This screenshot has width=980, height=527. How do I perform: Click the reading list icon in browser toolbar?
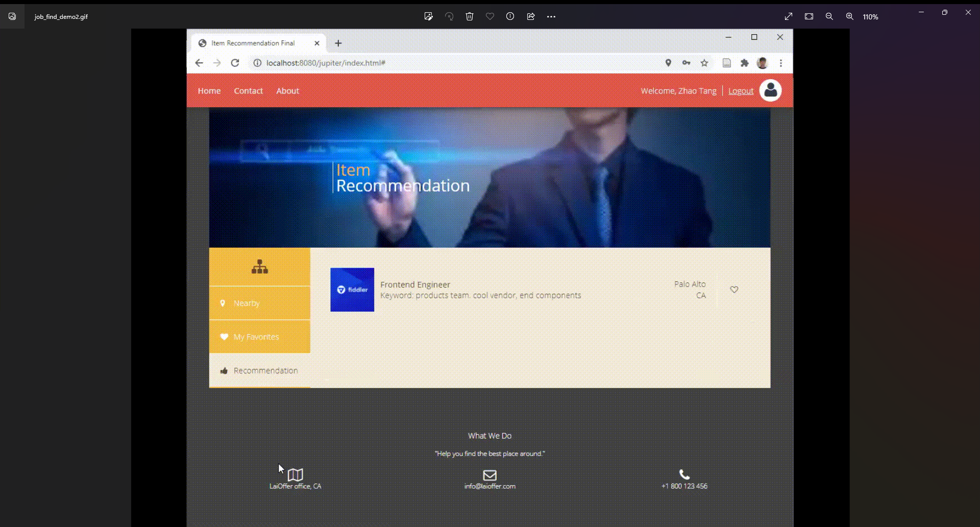(x=727, y=63)
